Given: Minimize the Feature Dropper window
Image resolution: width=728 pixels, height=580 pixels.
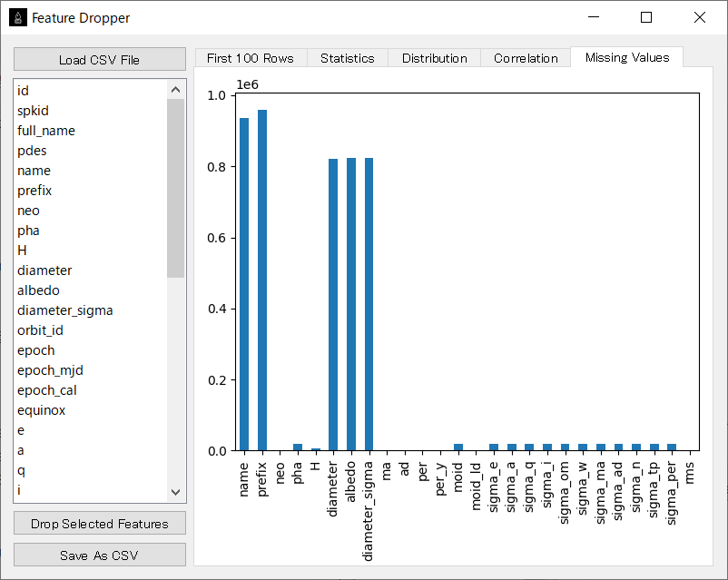Looking at the screenshot, I should [x=594, y=17].
